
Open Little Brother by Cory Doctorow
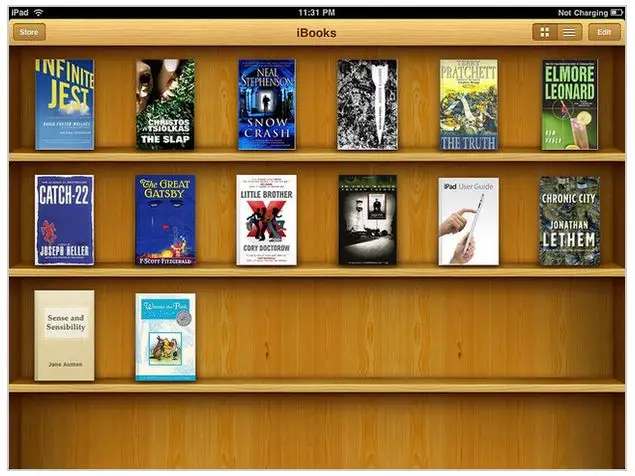(266, 220)
